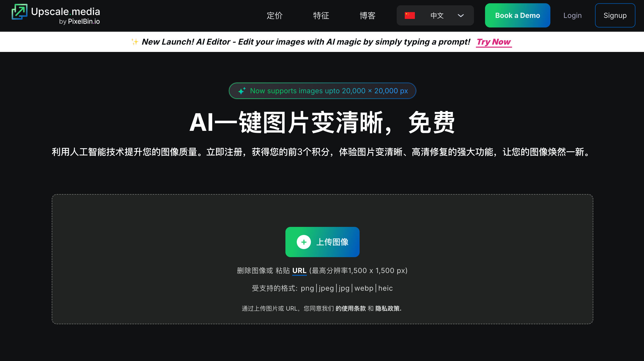Click the Login link
This screenshot has height=361, width=644.
tap(572, 15)
